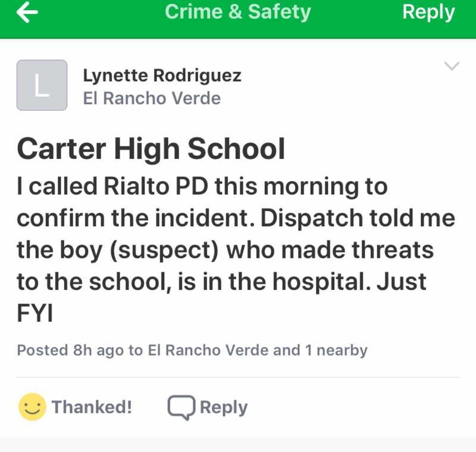Viewport: 476px width, 452px height.
Task: Tap Reply in the green header
Action: pyautogui.click(x=428, y=12)
